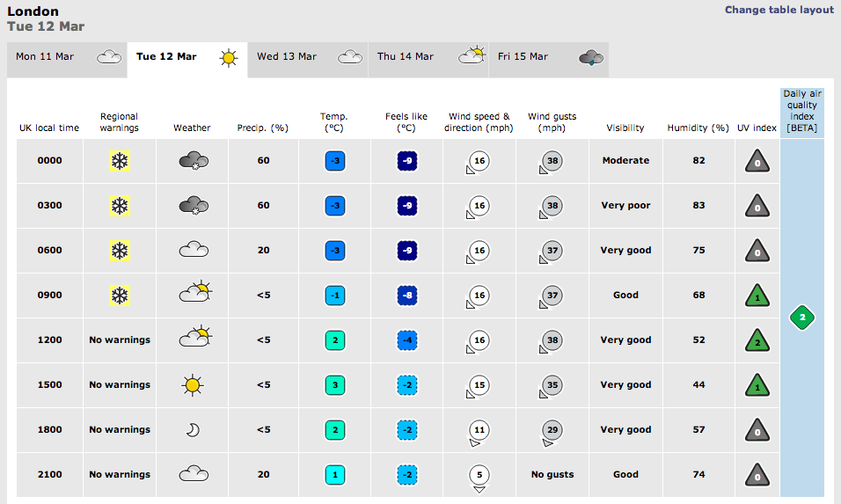Click the humidity value 57 at 1800
Screen dimensions: 841x504
point(698,429)
